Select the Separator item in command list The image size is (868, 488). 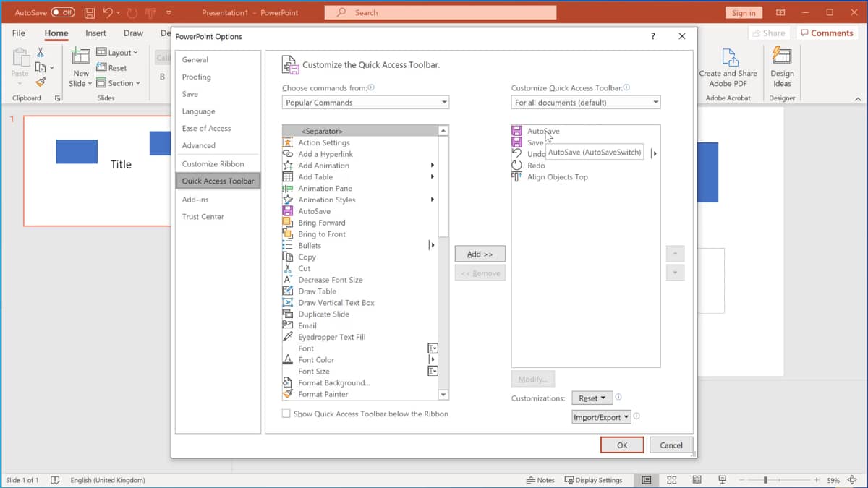pos(359,131)
